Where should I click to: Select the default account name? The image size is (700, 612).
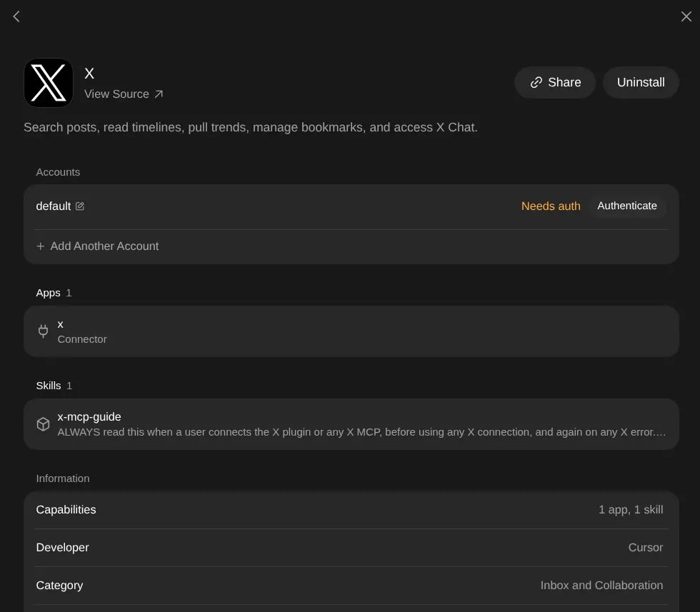[x=53, y=206]
